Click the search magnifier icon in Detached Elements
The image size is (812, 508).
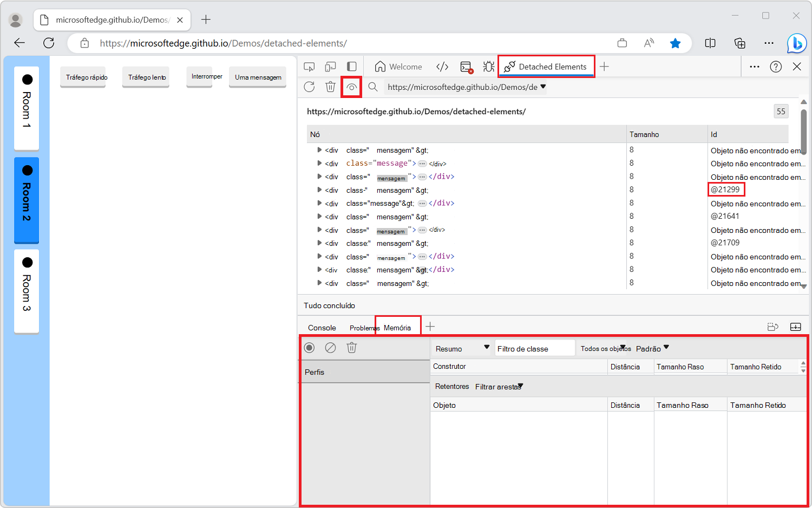(x=373, y=87)
